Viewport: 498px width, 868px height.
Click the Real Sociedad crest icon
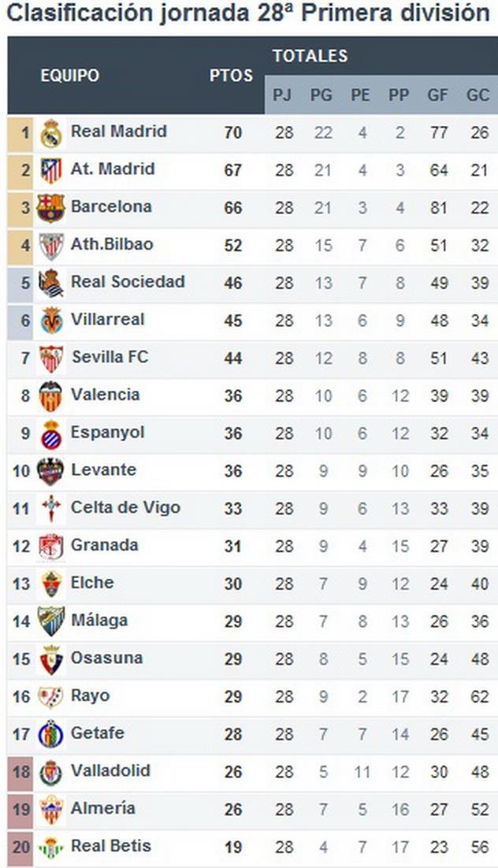(51, 284)
